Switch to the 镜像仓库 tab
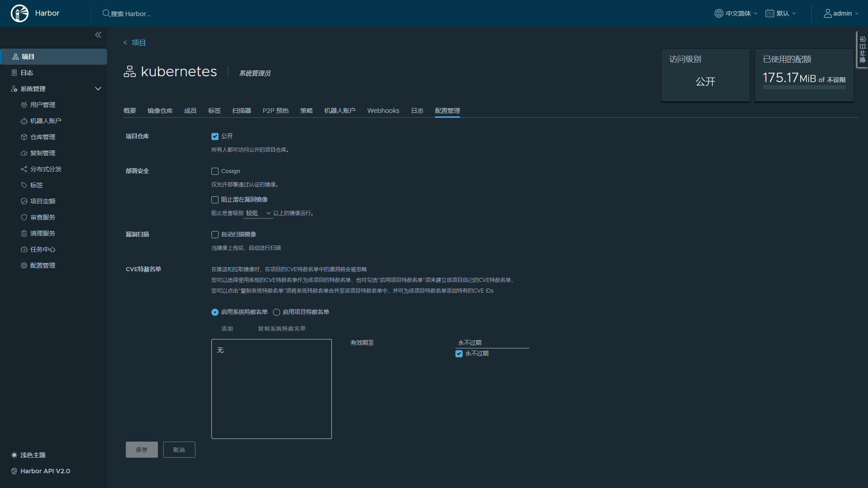 point(160,111)
